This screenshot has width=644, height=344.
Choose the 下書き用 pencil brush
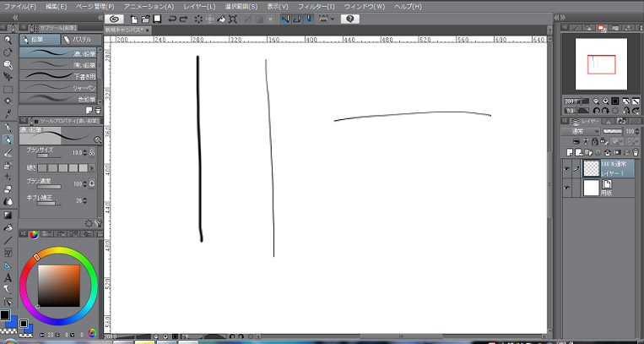click(x=59, y=76)
